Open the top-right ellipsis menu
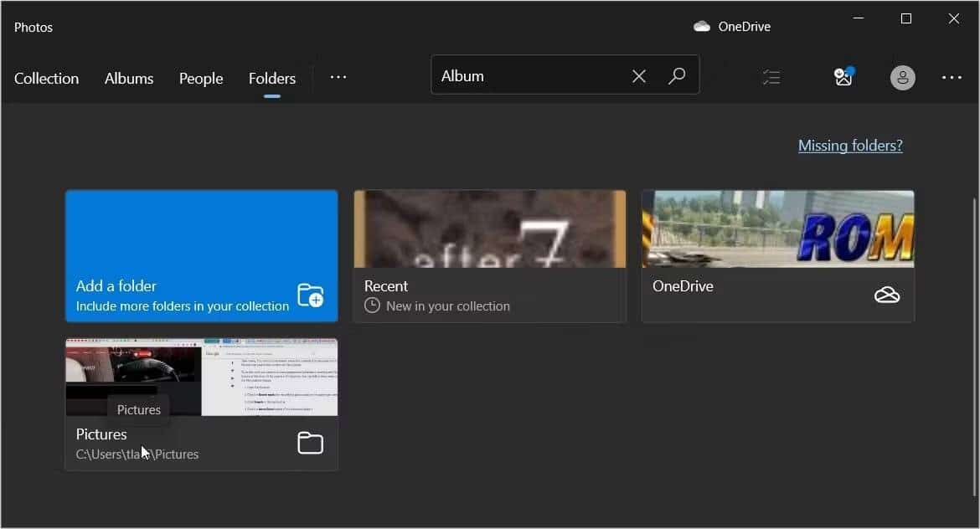 (x=952, y=77)
